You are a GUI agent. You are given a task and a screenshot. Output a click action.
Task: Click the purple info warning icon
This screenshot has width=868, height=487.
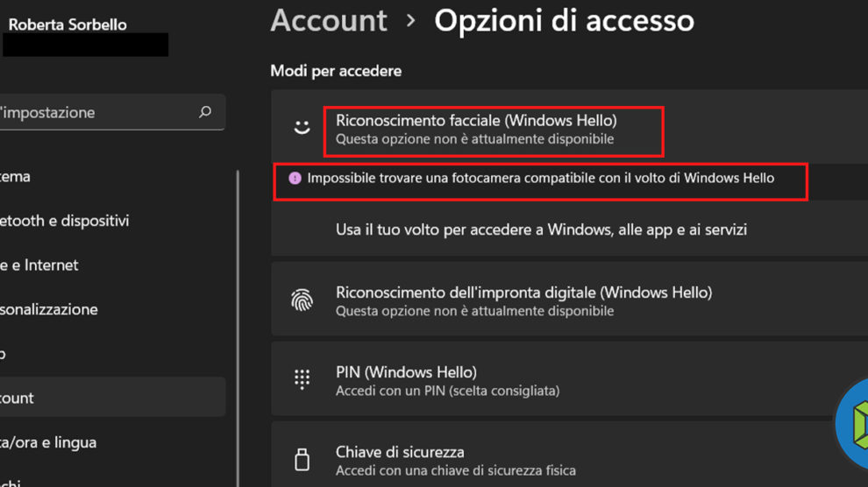tap(295, 178)
